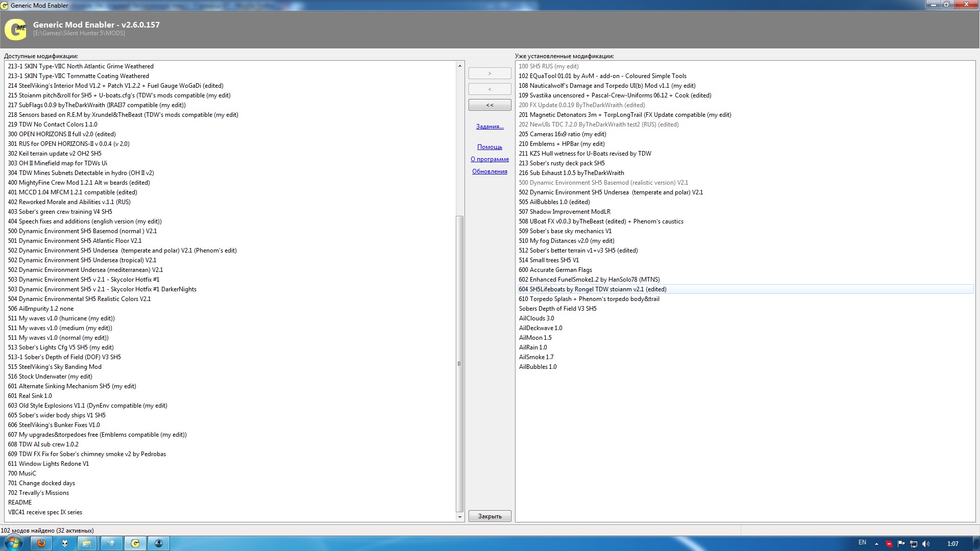Select installed '507 Shadow Improvement ModLR'

(x=565, y=212)
